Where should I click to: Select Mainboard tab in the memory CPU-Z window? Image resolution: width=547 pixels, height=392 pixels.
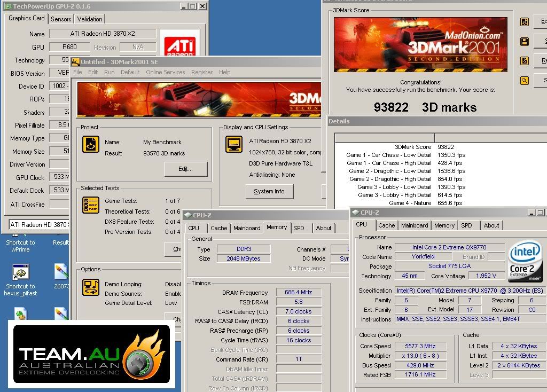[247, 228]
